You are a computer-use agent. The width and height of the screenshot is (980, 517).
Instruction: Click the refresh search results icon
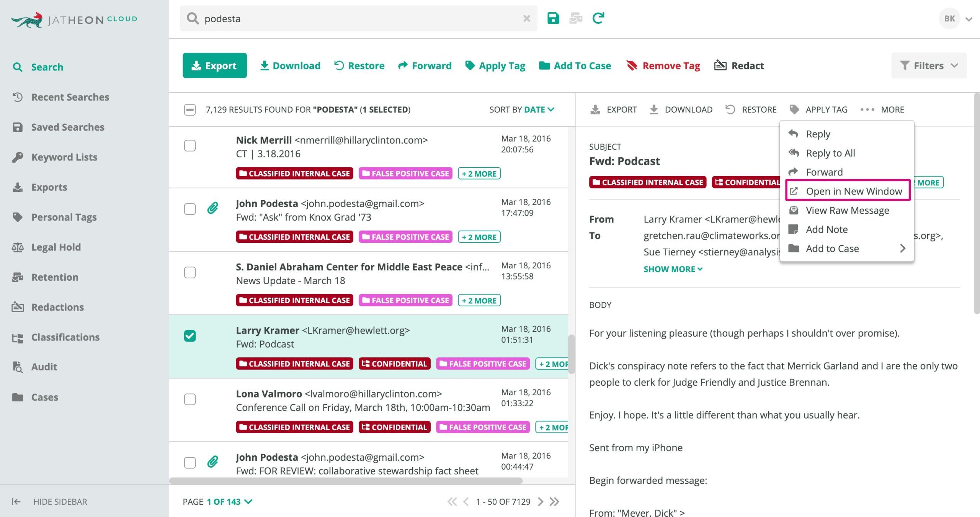tap(598, 18)
